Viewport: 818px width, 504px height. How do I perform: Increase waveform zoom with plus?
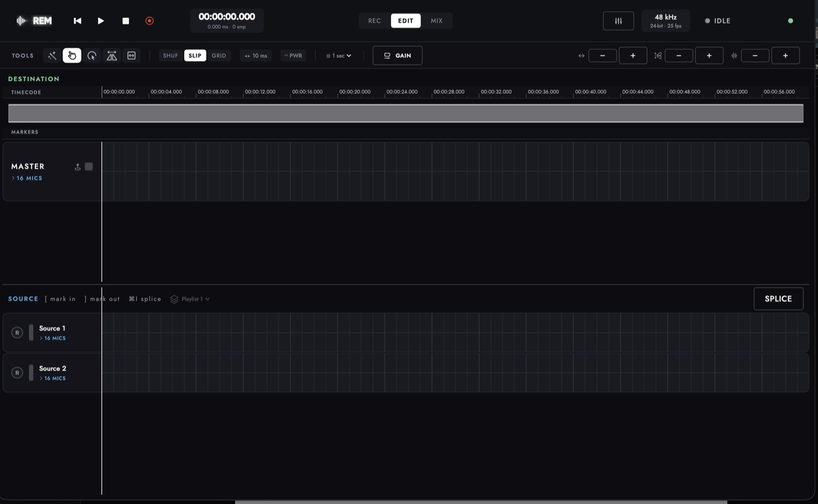(x=786, y=56)
